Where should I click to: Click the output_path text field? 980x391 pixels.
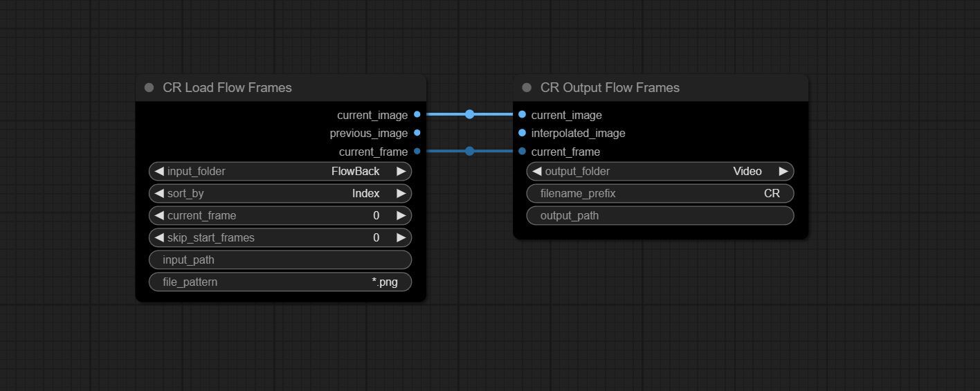tap(660, 215)
